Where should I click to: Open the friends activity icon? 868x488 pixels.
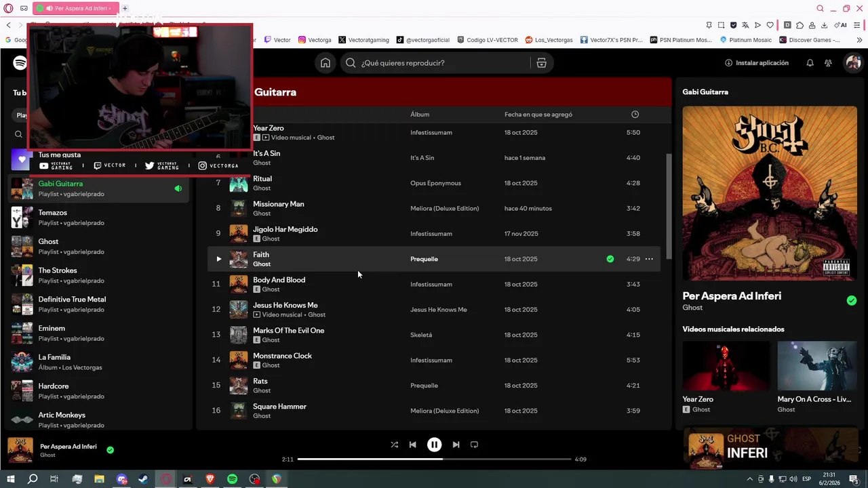(828, 63)
